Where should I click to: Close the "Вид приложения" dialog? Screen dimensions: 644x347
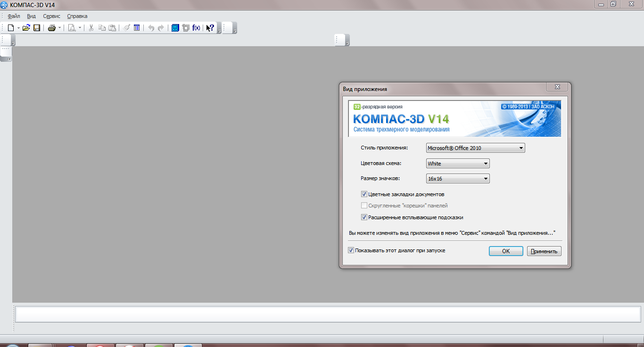(x=557, y=87)
